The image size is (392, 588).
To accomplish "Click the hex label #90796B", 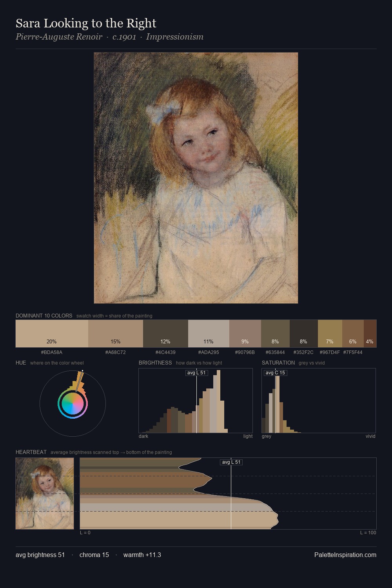I will (x=245, y=352).
